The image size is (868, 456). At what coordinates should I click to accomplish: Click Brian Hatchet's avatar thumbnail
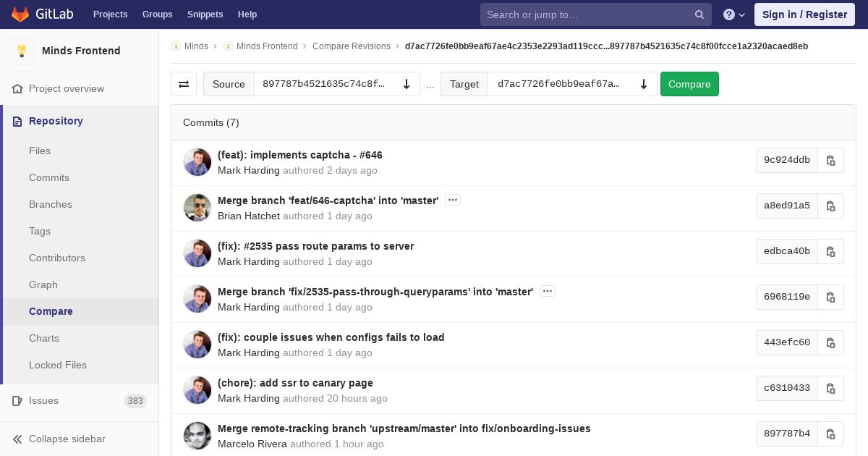(x=197, y=208)
